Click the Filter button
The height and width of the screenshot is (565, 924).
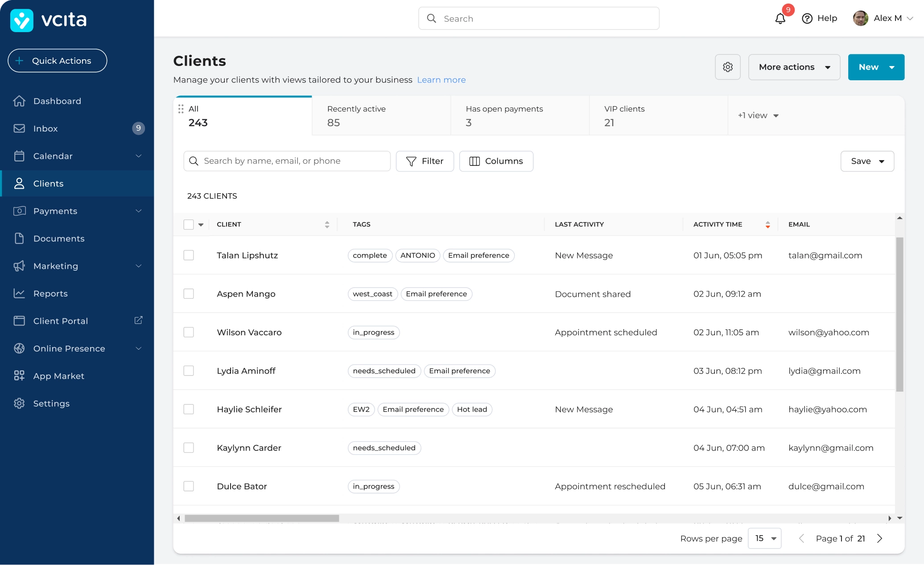point(425,161)
